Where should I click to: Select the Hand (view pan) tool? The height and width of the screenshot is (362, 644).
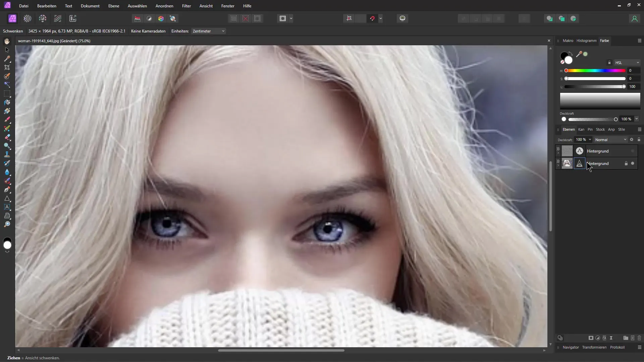[7, 41]
